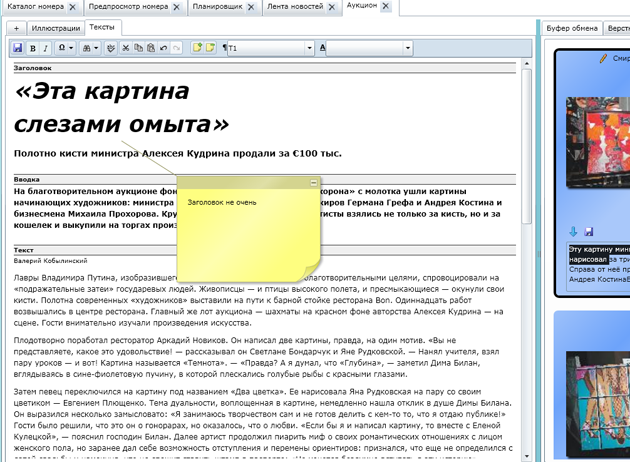
Task: Paste from the clipboard icon
Action: coord(151,48)
